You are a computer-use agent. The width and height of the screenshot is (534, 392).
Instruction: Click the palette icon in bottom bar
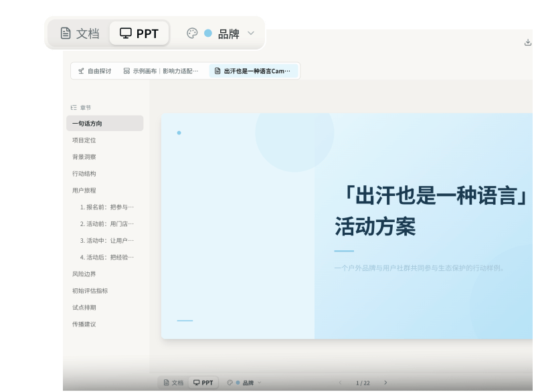click(230, 383)
